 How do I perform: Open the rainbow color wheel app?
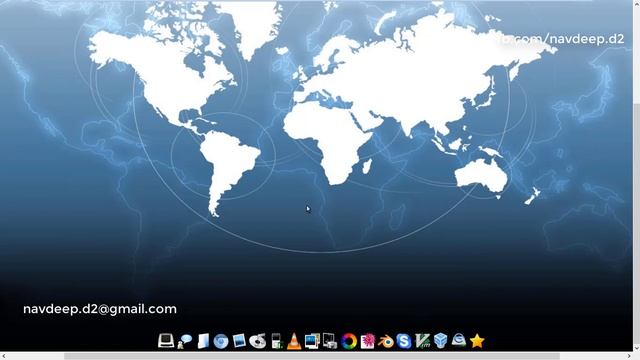[349, 341]
